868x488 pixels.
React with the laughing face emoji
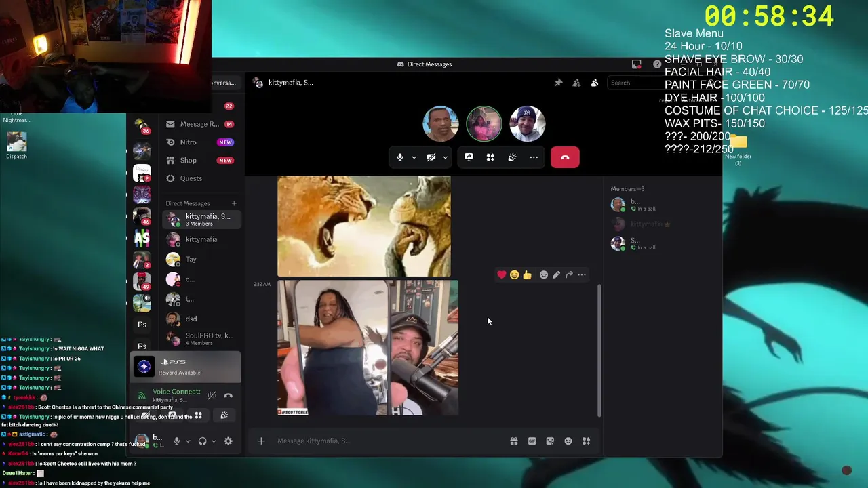[x=515, y=274]
